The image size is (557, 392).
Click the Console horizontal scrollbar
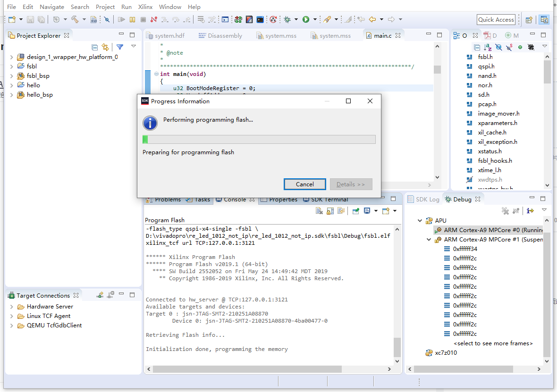(247, 369)
